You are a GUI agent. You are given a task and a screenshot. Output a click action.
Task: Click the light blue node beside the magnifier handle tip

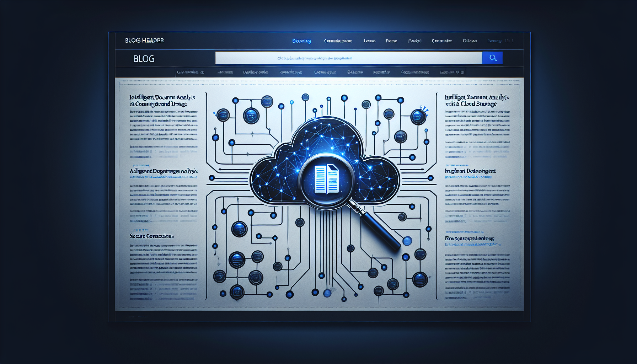click(407, 241)
